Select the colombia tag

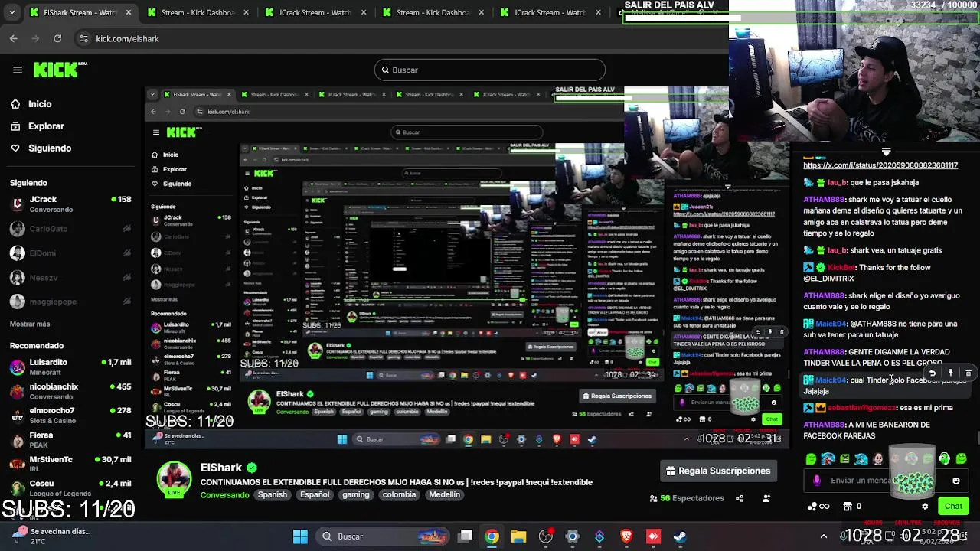pyautogui.click(x=399, y=494)
